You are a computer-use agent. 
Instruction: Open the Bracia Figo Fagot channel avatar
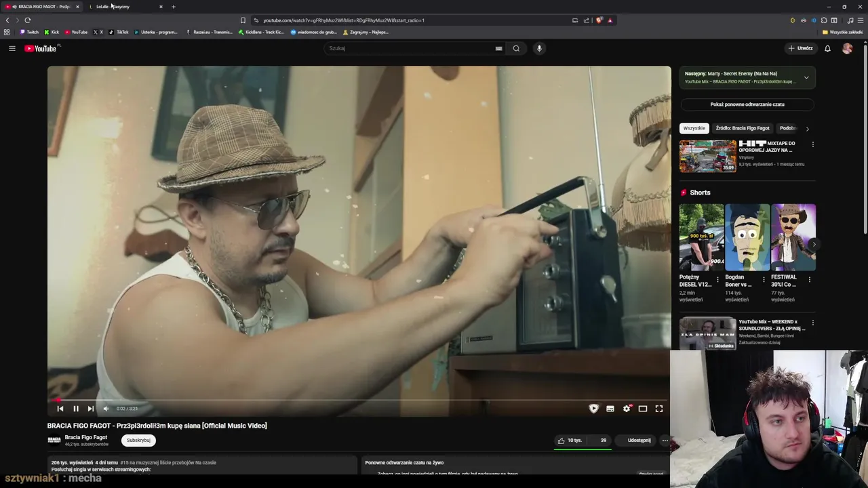[54, 441]
